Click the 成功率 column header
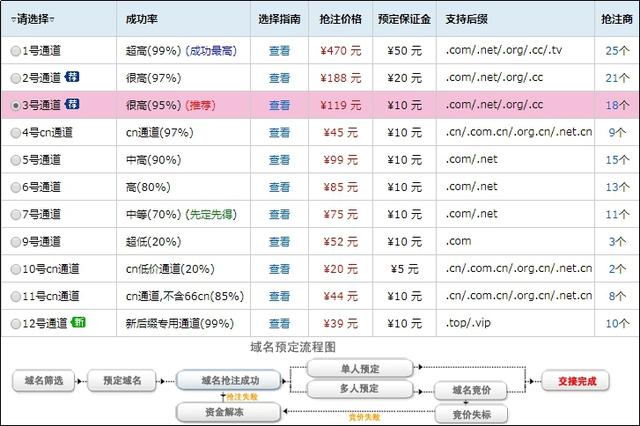 click(142, 19)
